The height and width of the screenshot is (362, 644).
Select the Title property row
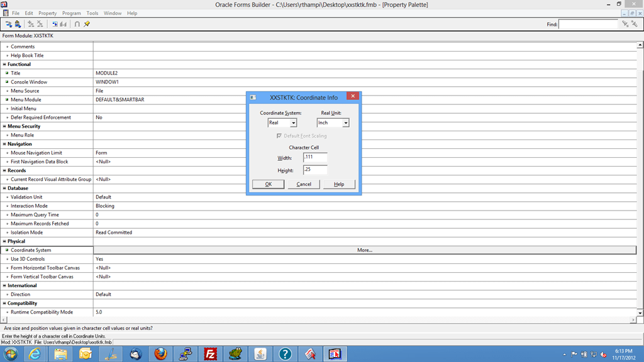319,73
